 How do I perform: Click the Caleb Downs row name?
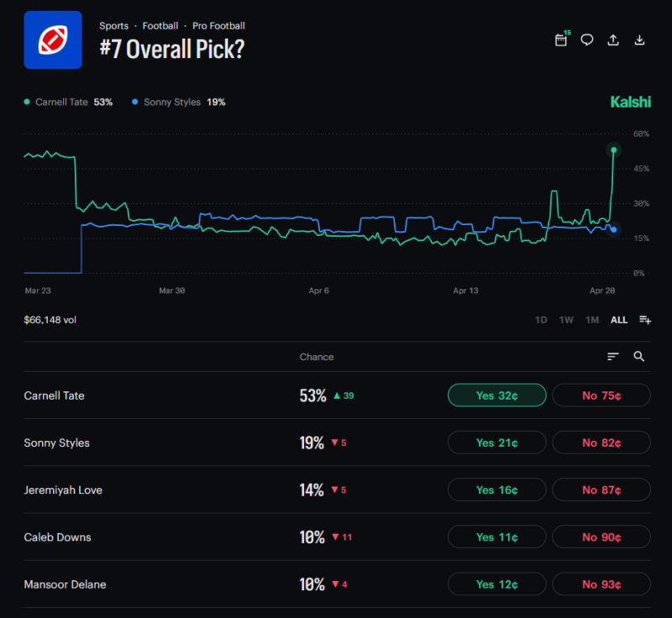point(57,537)
